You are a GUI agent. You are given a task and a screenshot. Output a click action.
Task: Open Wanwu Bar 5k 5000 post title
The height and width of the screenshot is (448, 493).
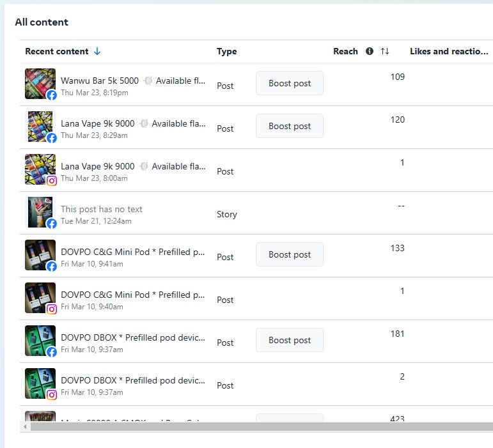[133, 81]
